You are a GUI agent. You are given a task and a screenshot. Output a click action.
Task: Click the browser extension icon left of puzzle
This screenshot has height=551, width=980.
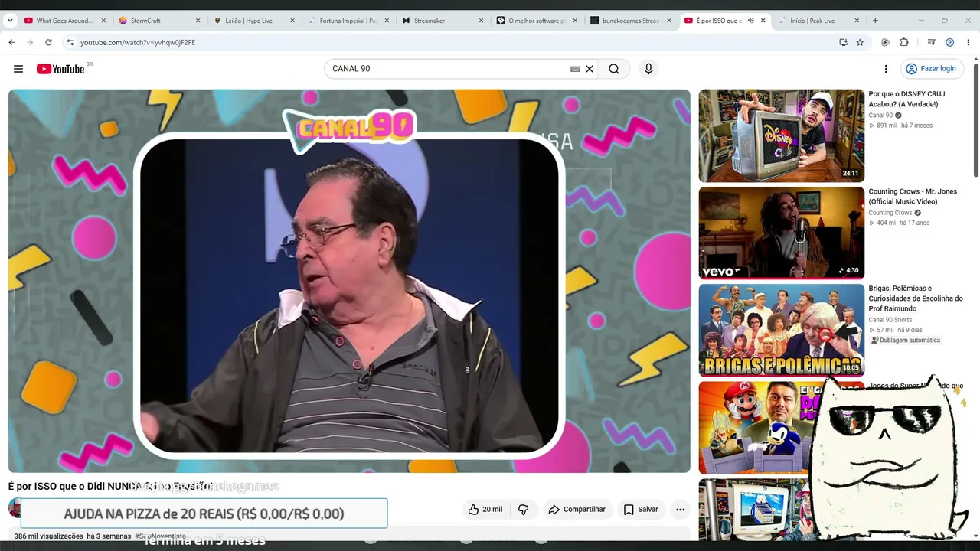point(886,43)
